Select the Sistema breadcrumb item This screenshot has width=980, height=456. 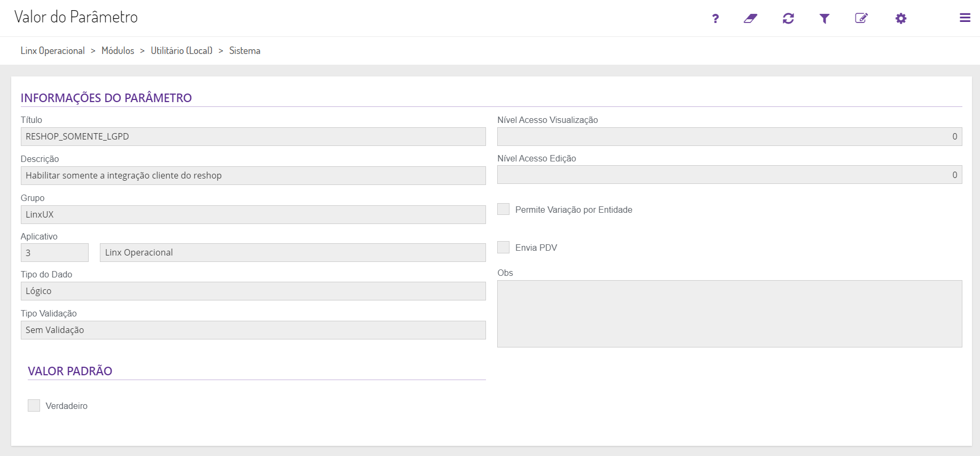tap(245, 51)
